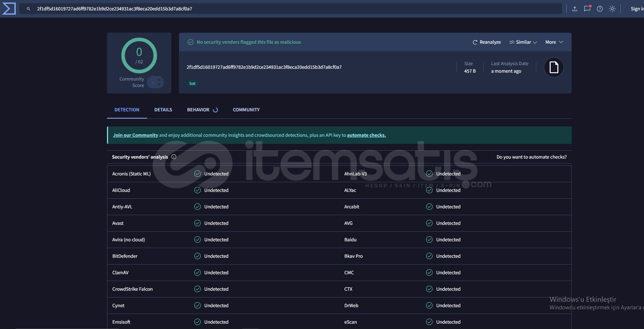Open the COMMUNITY tab
This screenshot has width=644, height=329.
[246, 110]
